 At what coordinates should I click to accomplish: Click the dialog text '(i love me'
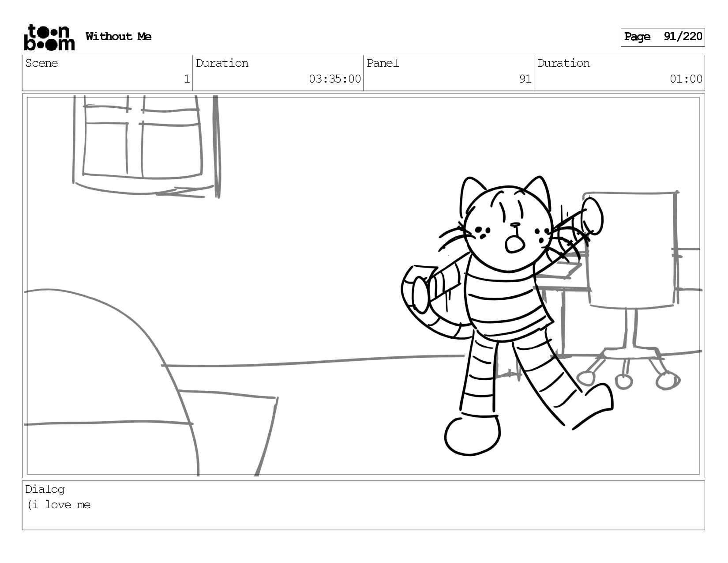(59, 505)
